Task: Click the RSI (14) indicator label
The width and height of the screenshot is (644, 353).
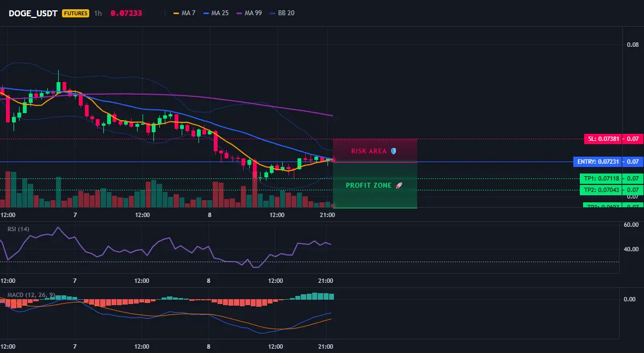Action: tap(18, 229)
